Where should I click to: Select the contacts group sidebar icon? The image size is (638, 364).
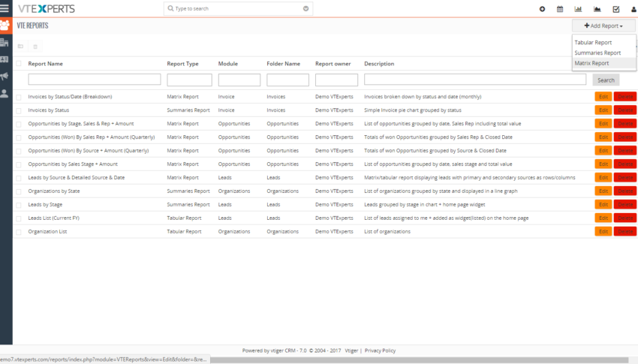(x=5, y=26)
